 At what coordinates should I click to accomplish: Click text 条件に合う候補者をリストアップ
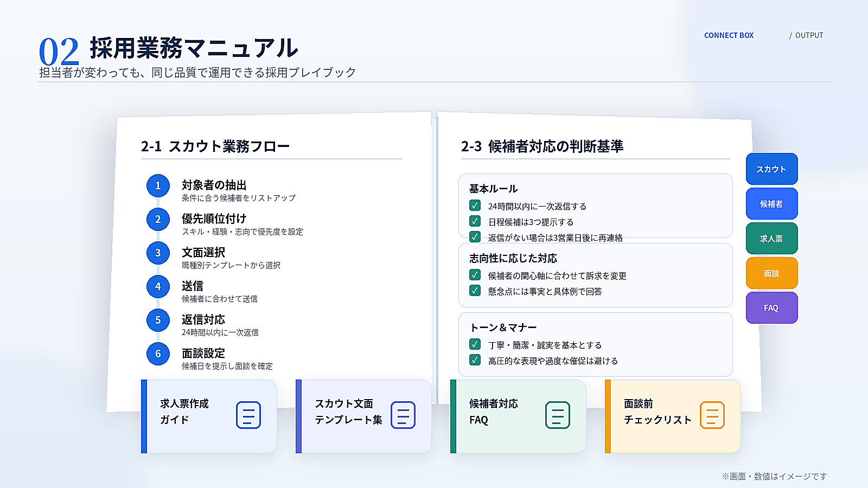(239, 198)
